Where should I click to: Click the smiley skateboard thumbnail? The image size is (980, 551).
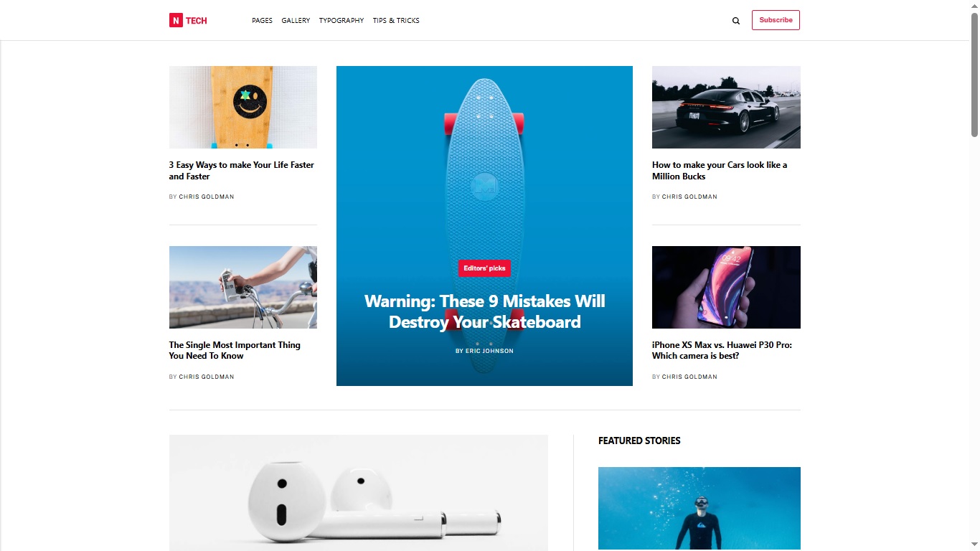pyautogui.click(x=243, y=107)
